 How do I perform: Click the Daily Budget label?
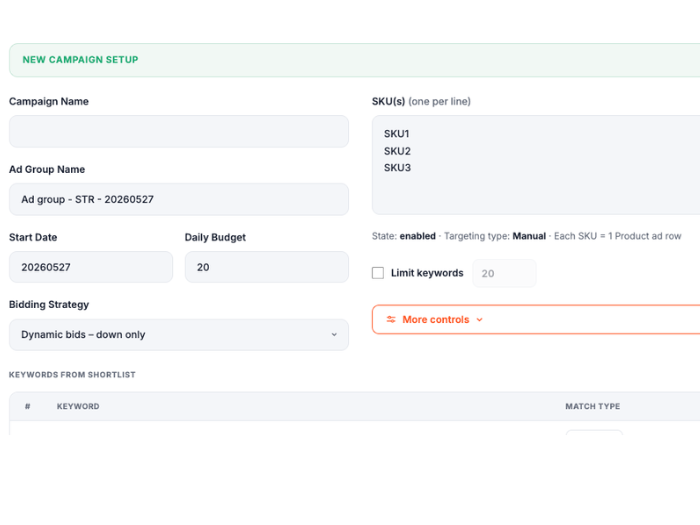215,237
